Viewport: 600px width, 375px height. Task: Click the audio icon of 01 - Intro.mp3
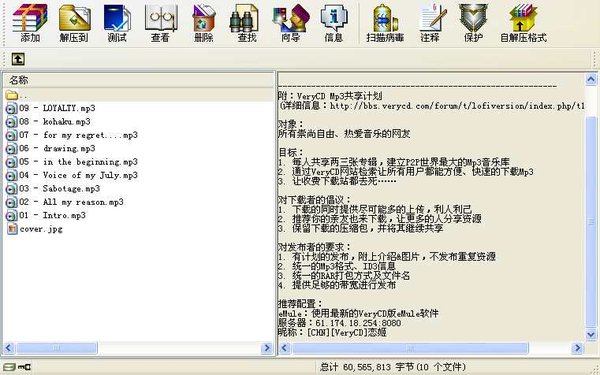(x=11, y=215)
